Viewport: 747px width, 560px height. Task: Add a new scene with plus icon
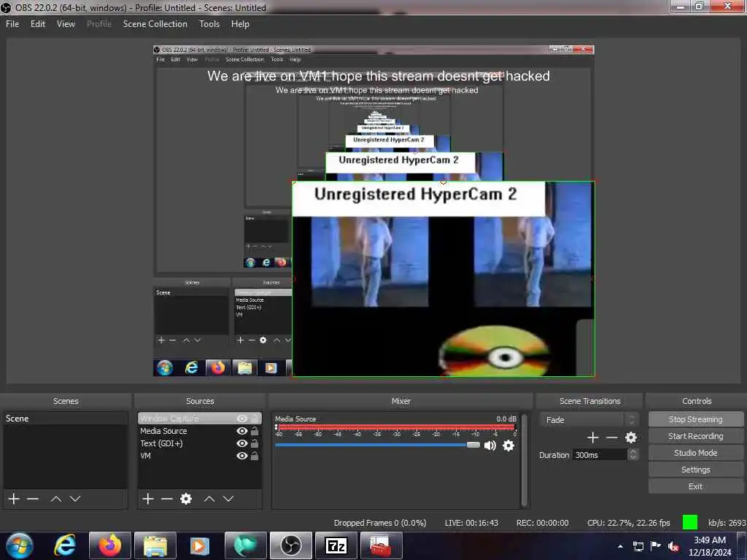[14, 499]
